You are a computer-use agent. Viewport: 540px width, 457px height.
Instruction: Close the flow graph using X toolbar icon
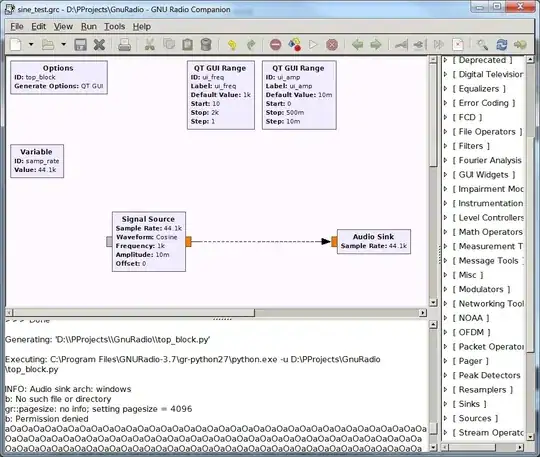tap(99, 45)
